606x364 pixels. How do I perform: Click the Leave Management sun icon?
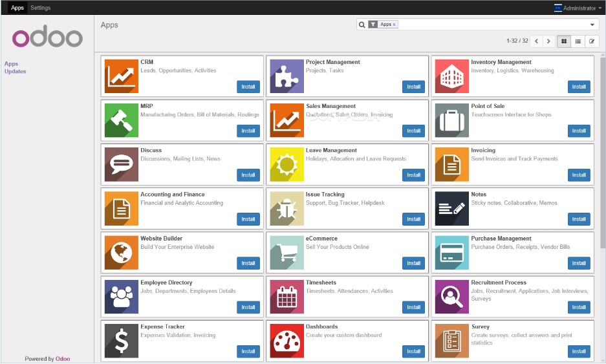click(x=287, y=164)
